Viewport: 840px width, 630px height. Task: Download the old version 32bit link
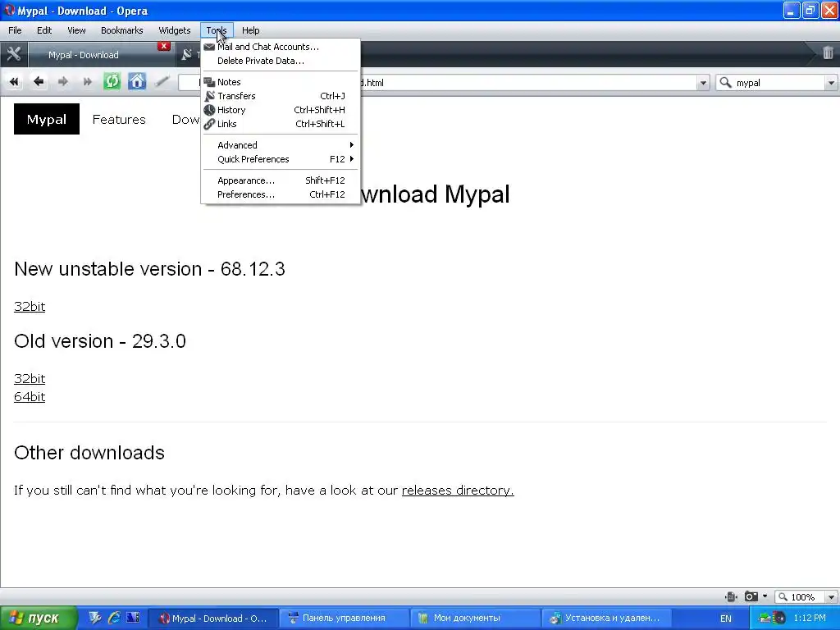click(x=30, y=379)
